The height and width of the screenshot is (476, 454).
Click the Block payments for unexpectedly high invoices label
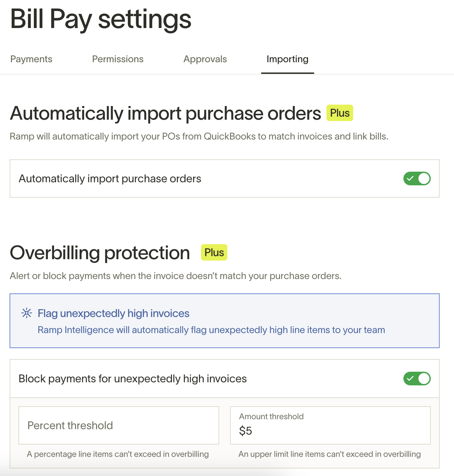[133, 379]
